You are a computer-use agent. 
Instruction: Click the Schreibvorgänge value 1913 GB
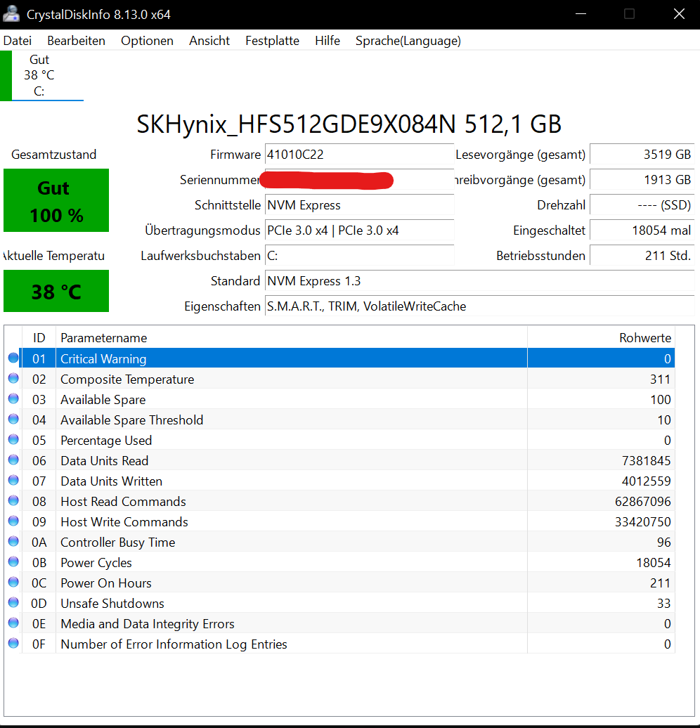click(x=642, y=180)
